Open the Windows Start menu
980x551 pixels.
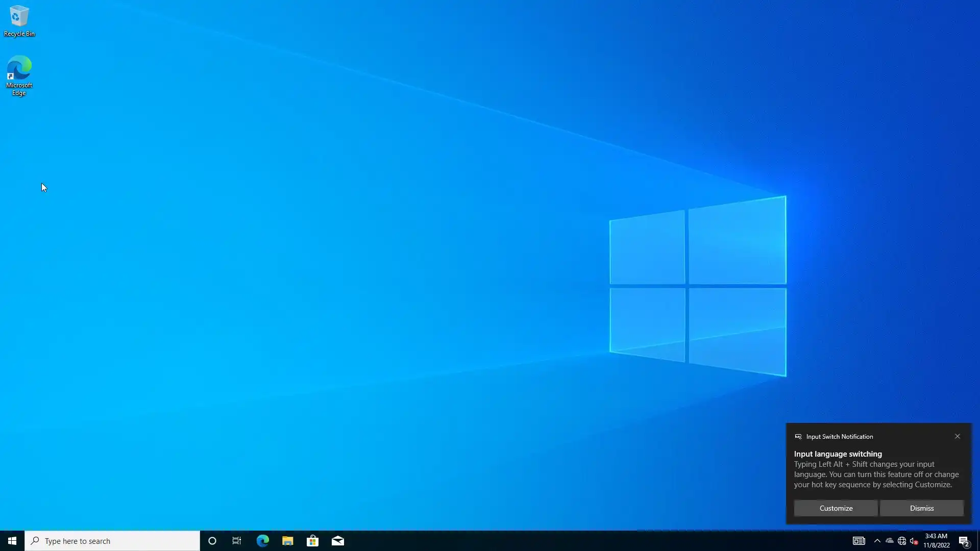(x=12, y=541)
